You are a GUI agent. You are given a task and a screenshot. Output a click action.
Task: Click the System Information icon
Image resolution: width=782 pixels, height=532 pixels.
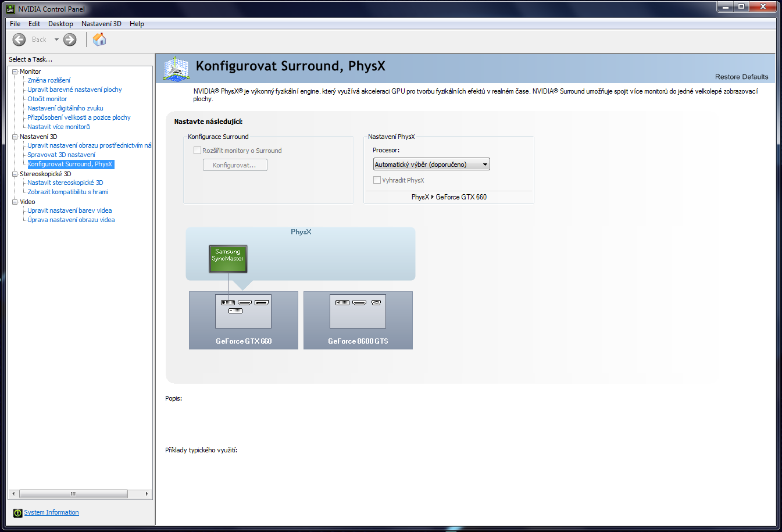(17, 513)
